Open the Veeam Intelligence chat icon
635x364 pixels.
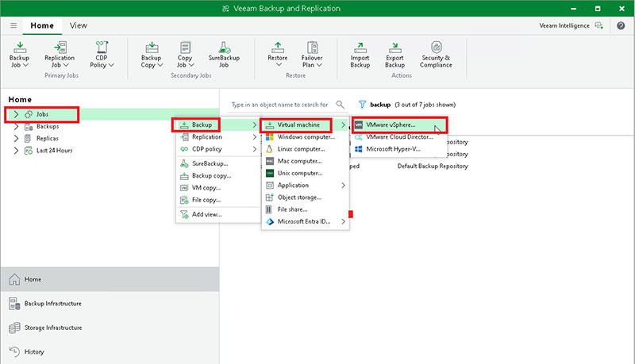pos(599,25)
